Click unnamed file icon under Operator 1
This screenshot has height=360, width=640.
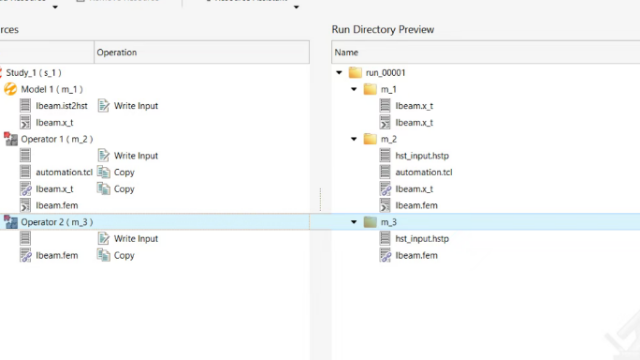[25, 156]
